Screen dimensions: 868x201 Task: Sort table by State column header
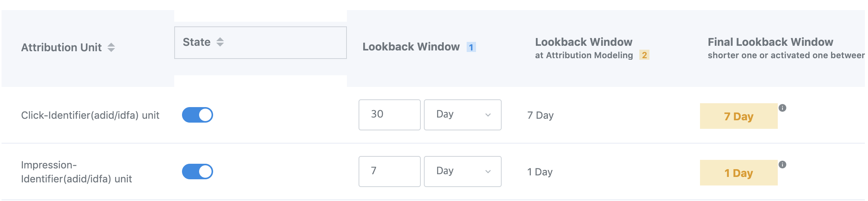pyautogui.click(x=197, y=42)
